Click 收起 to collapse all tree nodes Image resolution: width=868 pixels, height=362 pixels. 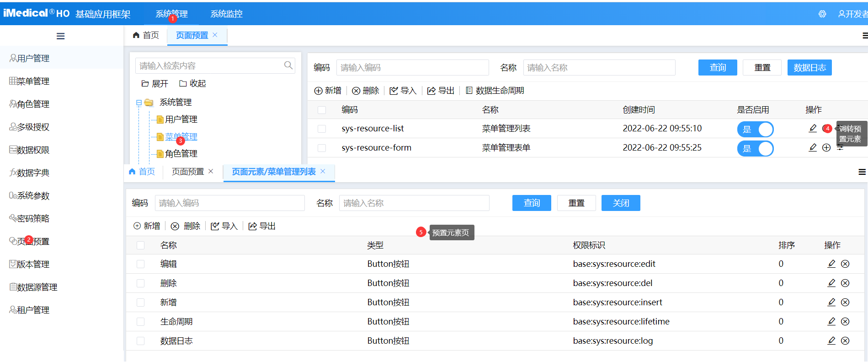tap(192, 83)
